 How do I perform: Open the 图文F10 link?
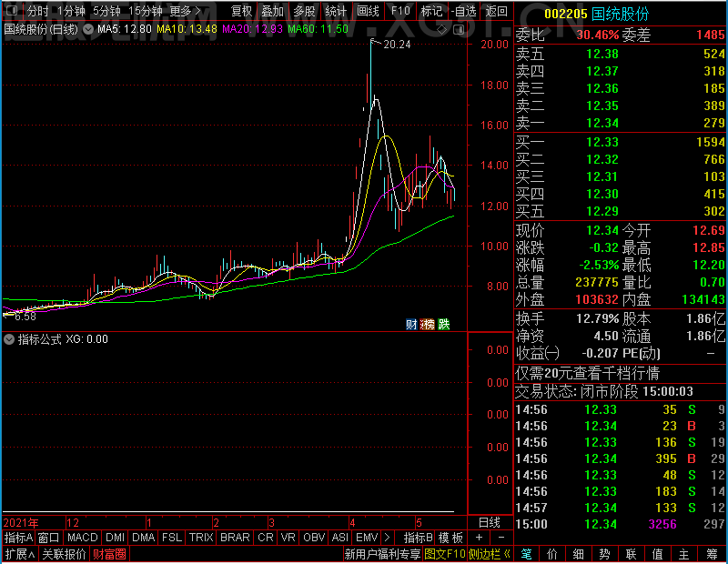coord(445,554)
